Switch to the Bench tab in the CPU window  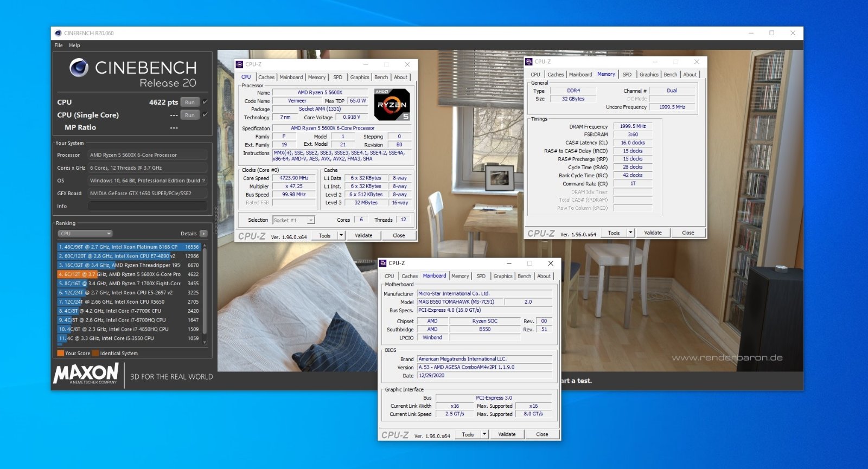point(381,78)
